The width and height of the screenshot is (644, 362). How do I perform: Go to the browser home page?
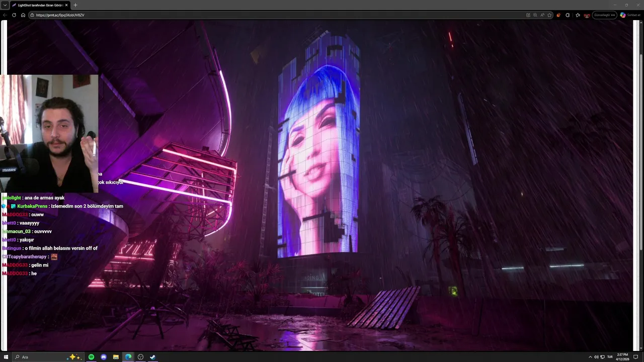(x=23, y=15)
